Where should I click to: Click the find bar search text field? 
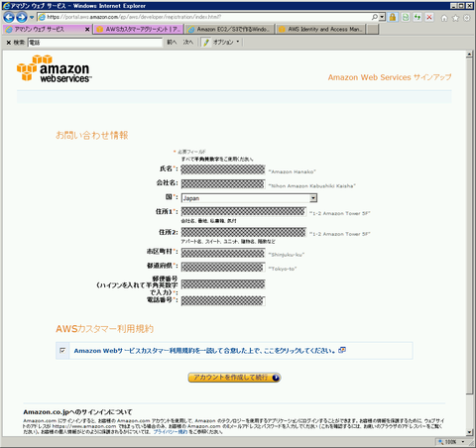[x=95, y=43]
